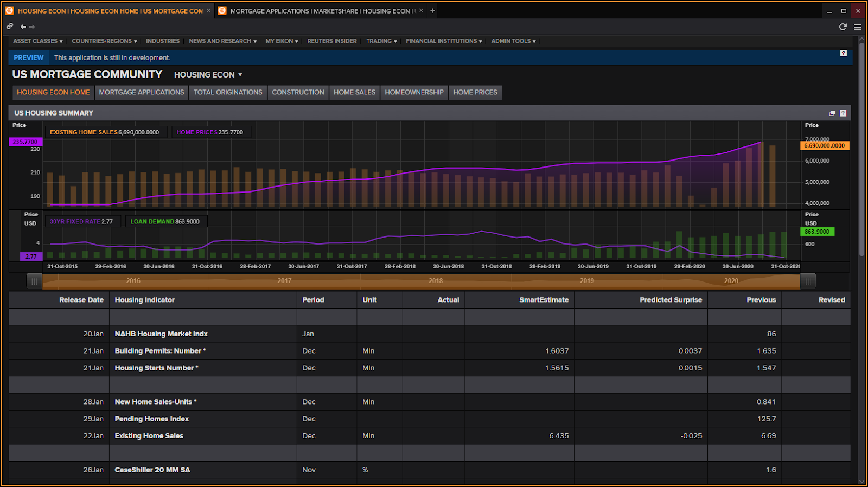Click the 235.7700 price axis label

coord(25,142)
